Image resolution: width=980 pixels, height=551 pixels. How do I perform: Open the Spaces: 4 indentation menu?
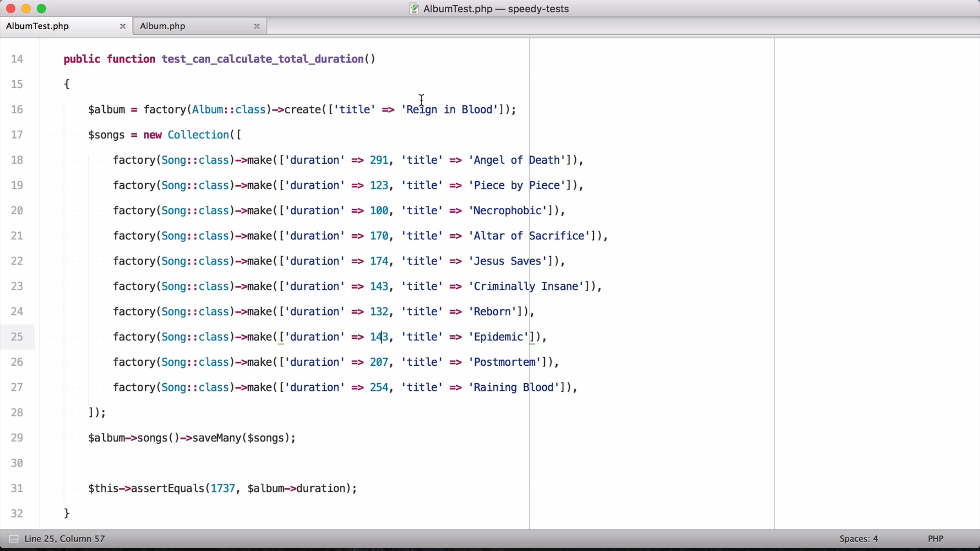click(858, 539)
